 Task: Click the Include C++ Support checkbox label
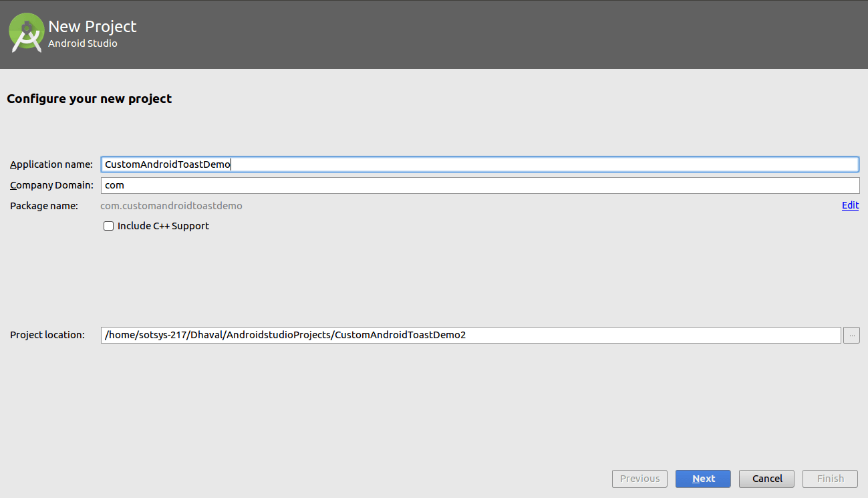coord(163,226)
